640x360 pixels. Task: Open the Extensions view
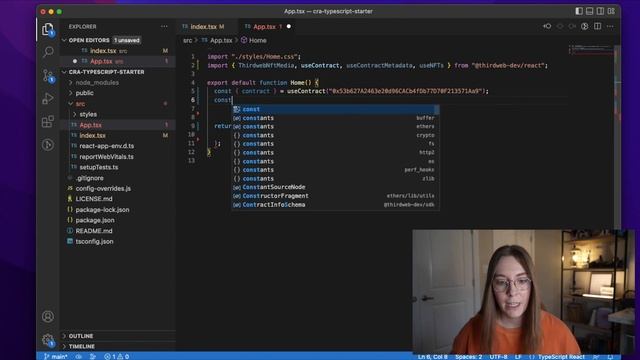48,121
